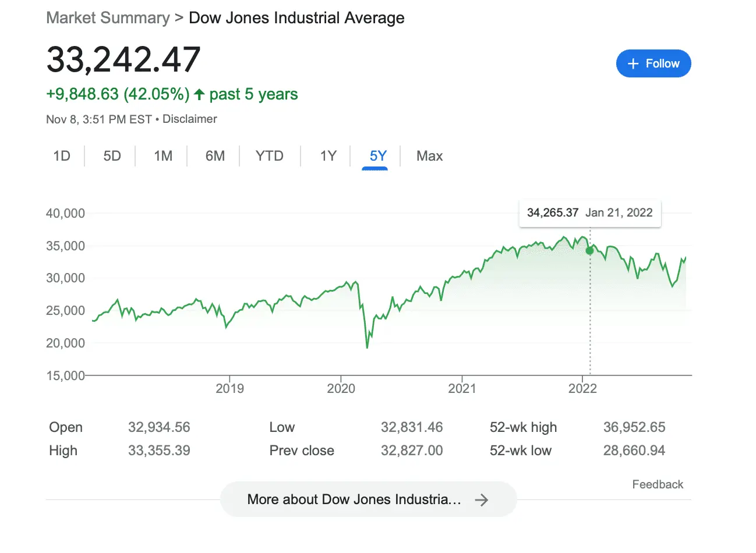The height and width of the screenshot is (553, 756).
Task: Show the 6M chart range
Action: point(215,156)
